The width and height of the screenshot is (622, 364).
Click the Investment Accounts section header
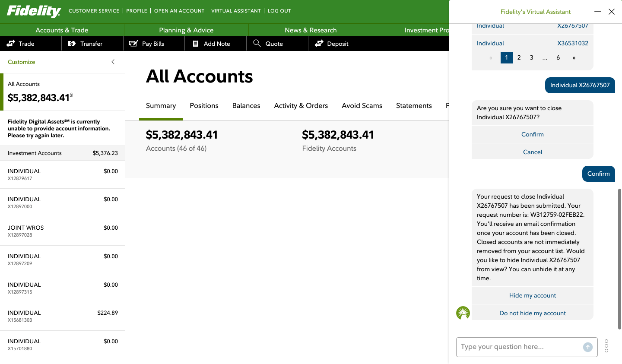[x=63, y=153]
